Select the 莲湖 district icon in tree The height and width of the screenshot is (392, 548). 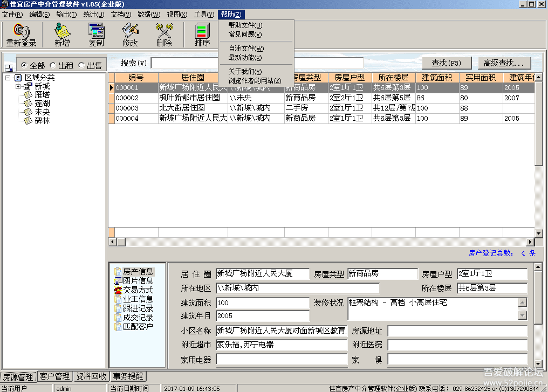point(28,104)
